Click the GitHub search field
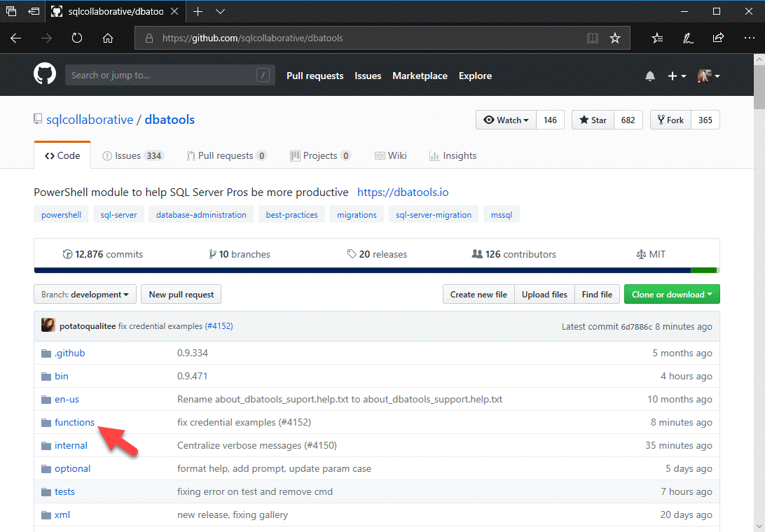 [x=161, y=75]
